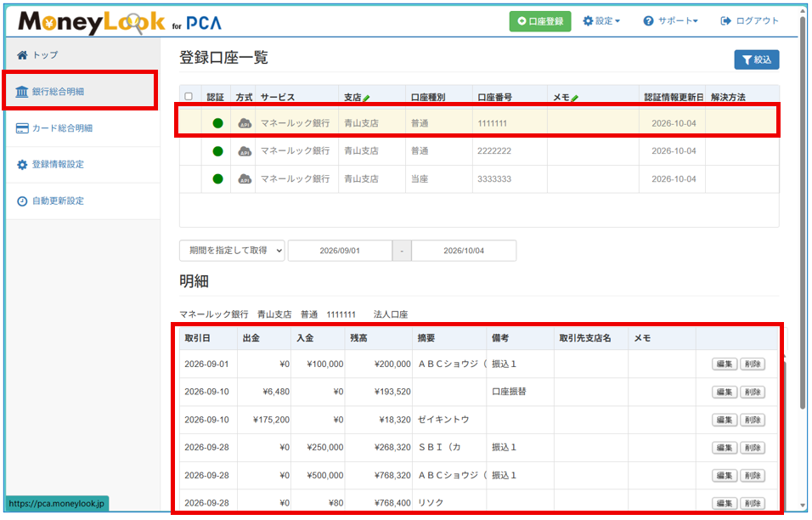Click the bank building icon in sidebar
Viewport: 812px width, 520px height.
pos(22,92)
